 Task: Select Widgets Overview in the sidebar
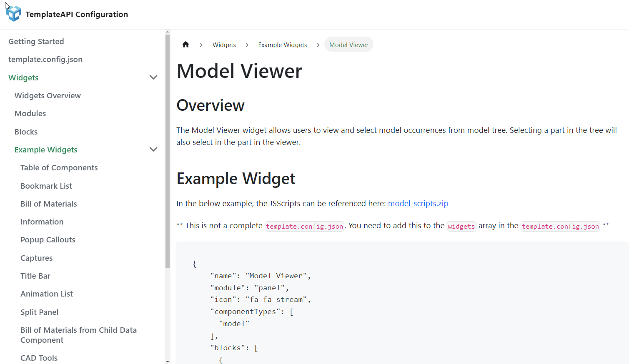click(x=48, y=96)
